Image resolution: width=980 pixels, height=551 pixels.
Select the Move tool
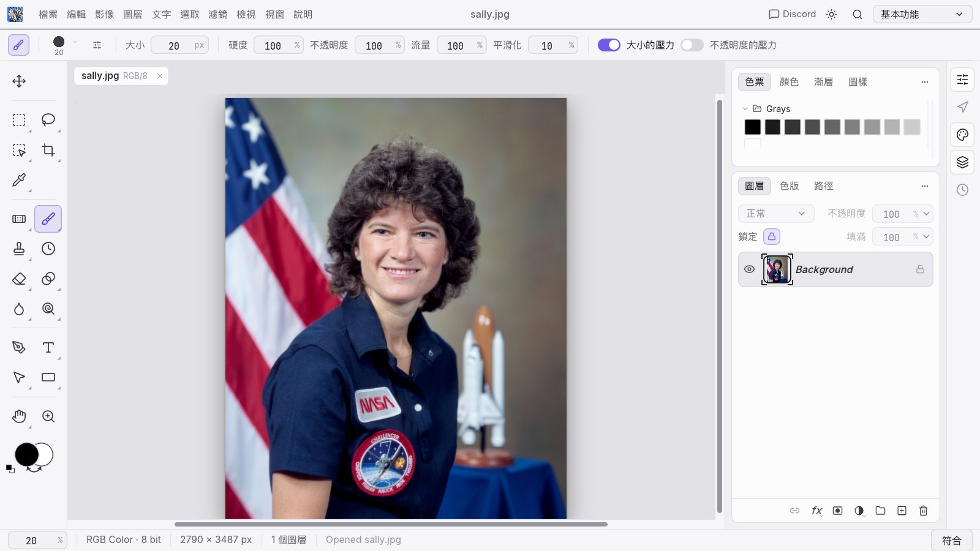point(19,81)
